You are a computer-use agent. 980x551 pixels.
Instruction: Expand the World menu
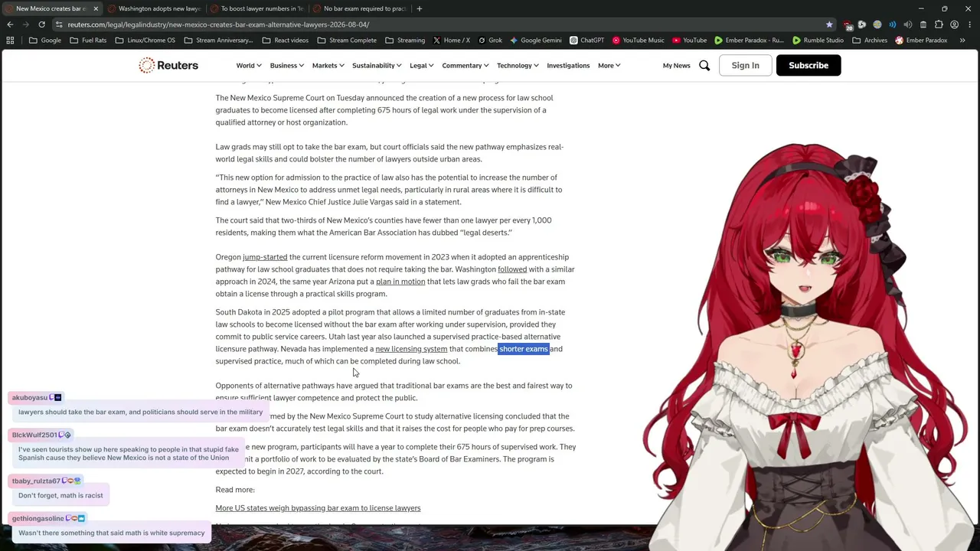(248, 66)
